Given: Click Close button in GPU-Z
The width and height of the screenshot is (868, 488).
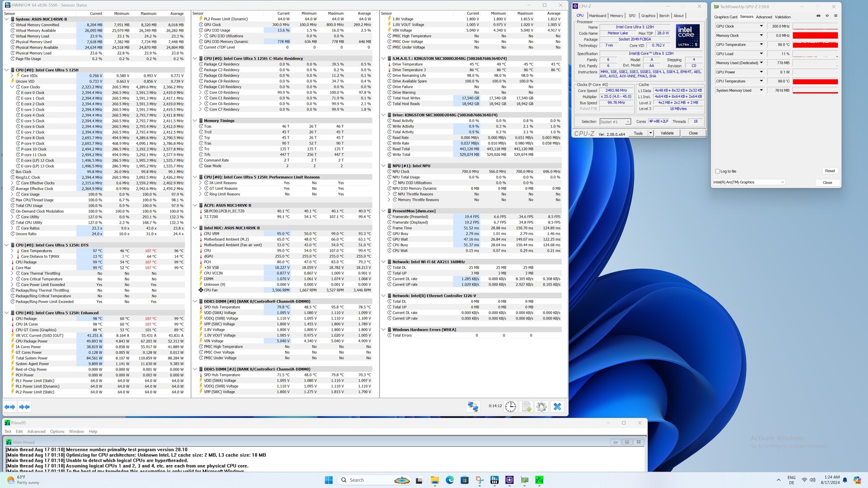Looking at the screenshot, I should tap(827, 183).
